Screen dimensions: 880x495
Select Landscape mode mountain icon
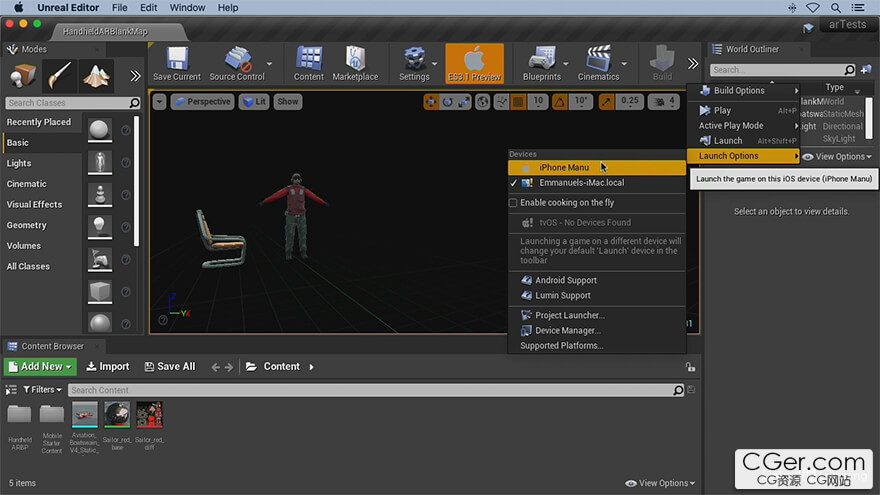pos(96,76)
